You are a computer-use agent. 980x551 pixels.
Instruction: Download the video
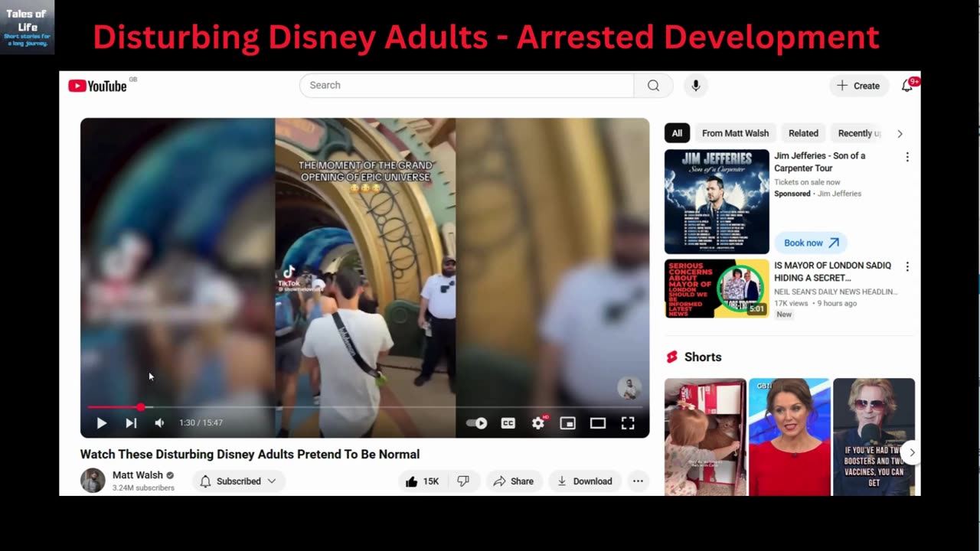point(584,481)
